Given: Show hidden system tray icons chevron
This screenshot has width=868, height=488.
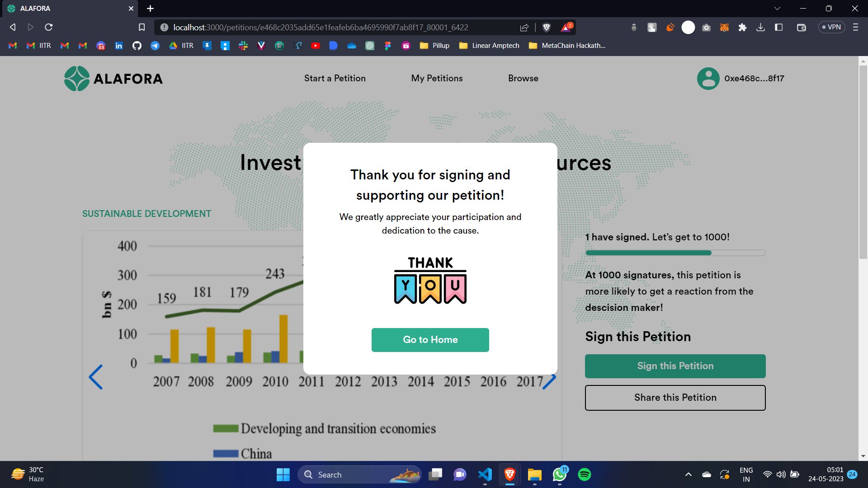Looking at the screenshot, I should pos(688,474).
